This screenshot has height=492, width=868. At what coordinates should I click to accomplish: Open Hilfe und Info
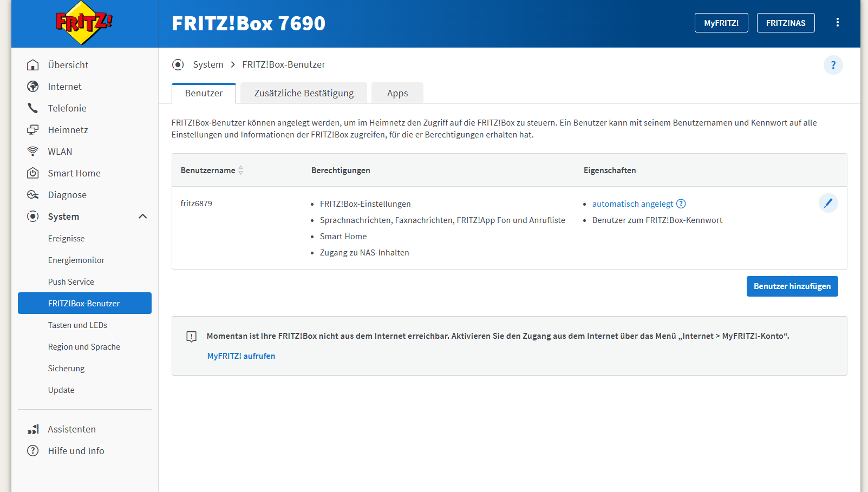[76, 451]
